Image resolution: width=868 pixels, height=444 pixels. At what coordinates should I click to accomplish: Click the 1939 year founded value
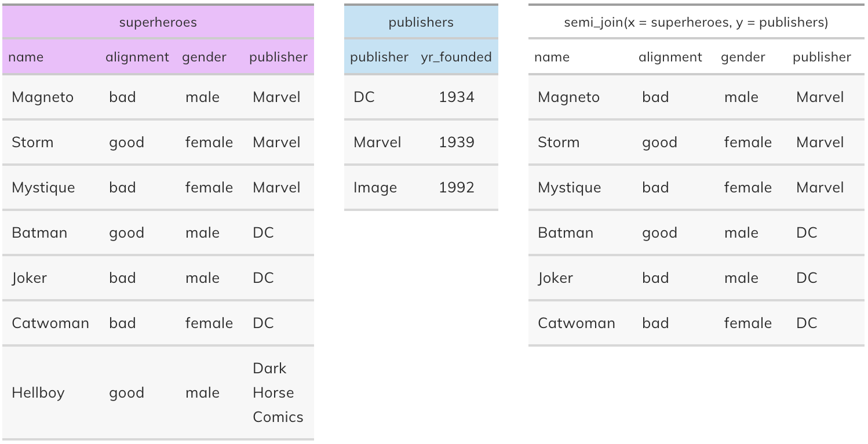(x=457, y=142)
